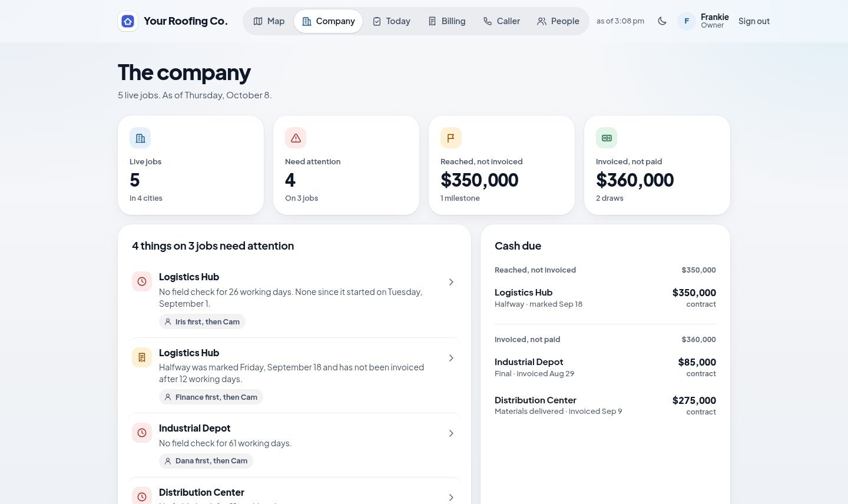Click the invoice icon beside Logistics Hub Halfway alert
The image size is (848, 504).
142,357
